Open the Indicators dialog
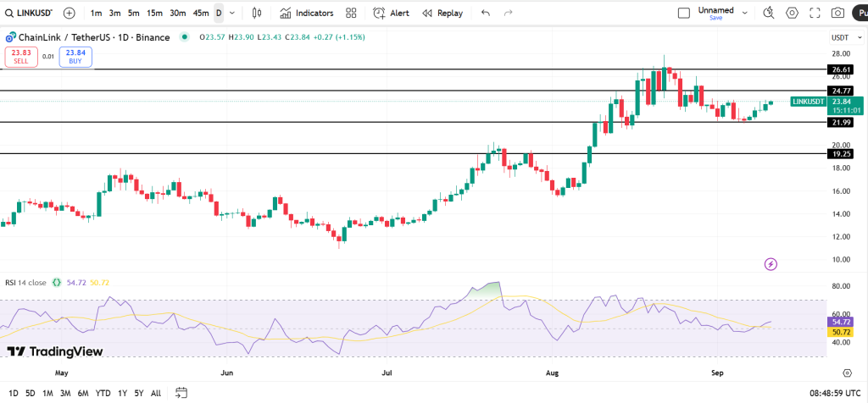Image resolution: width=868 pixels, height=403 pixels. click(x=307, y=13)
